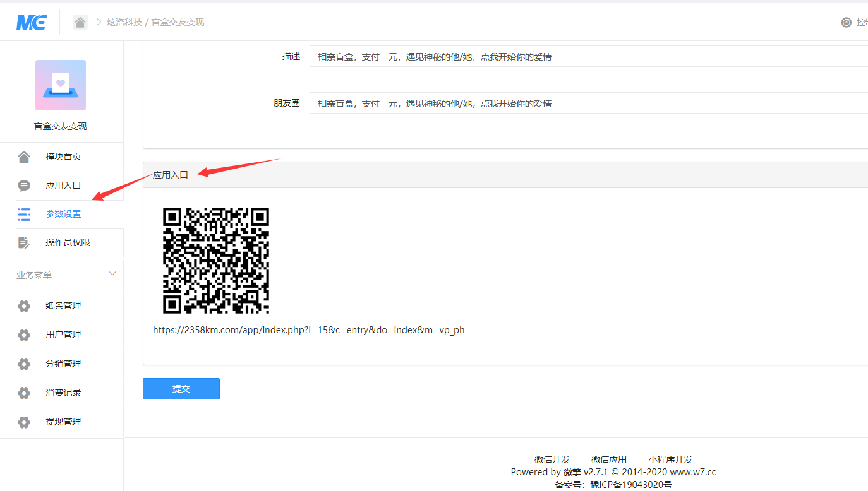868x491 pixels.
Task: Click the gear icon beside 分销管理
Action: [24, 364]
